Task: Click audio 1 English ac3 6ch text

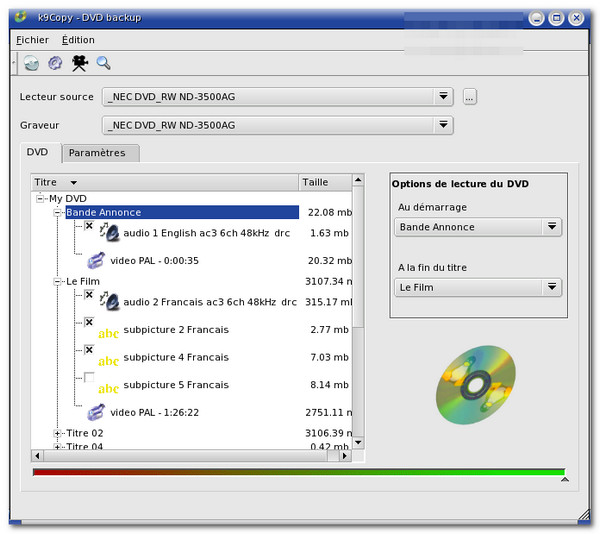Action: [207, 233]
